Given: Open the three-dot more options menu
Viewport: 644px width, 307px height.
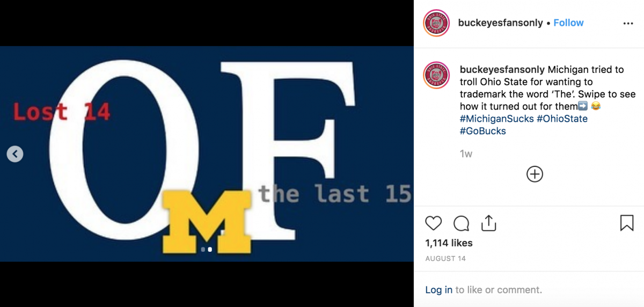Looking at the screenshot, I should [x=628, y=23].
